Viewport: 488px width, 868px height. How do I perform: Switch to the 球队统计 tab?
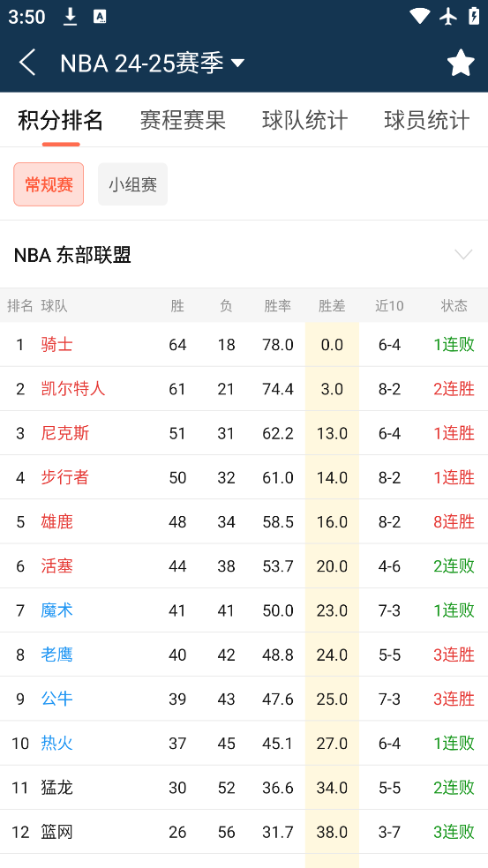tap(305, 120)
